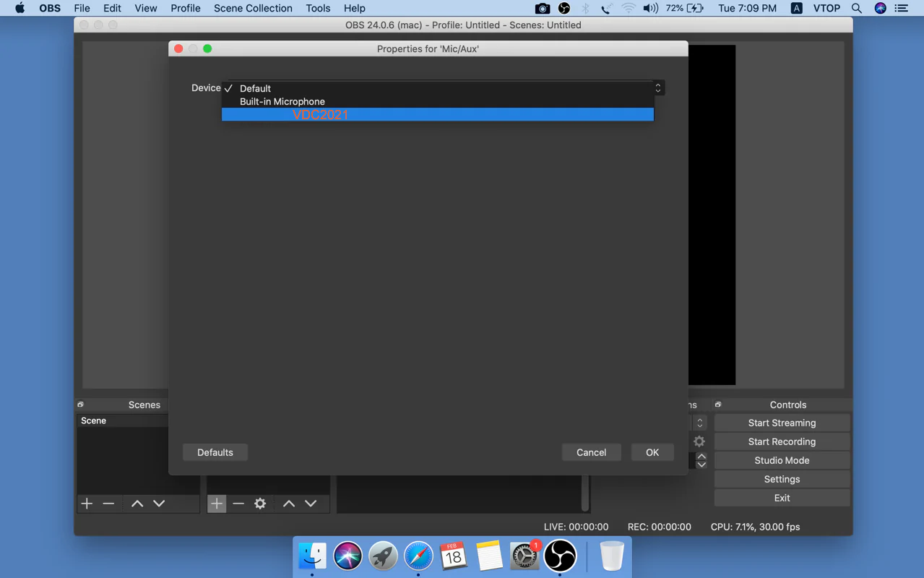Click the Tue 7:09 PM clock
Screen dimensions: 924x578
747,8
